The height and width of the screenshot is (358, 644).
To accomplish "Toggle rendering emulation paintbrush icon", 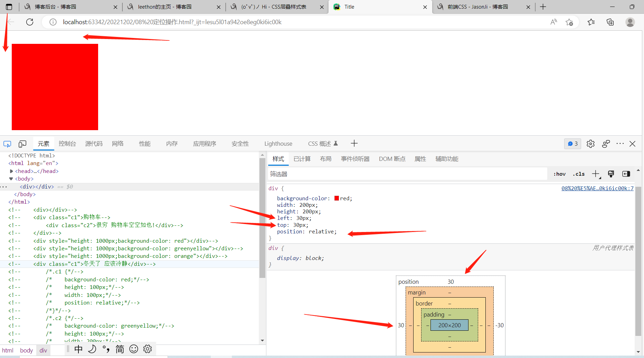I will tap(611, 174).
